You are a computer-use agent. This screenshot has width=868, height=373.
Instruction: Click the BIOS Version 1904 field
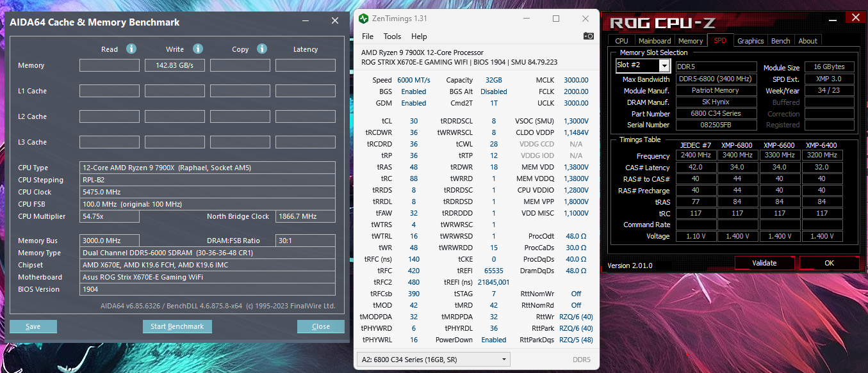pyautogui.click(x=208, y=289)
